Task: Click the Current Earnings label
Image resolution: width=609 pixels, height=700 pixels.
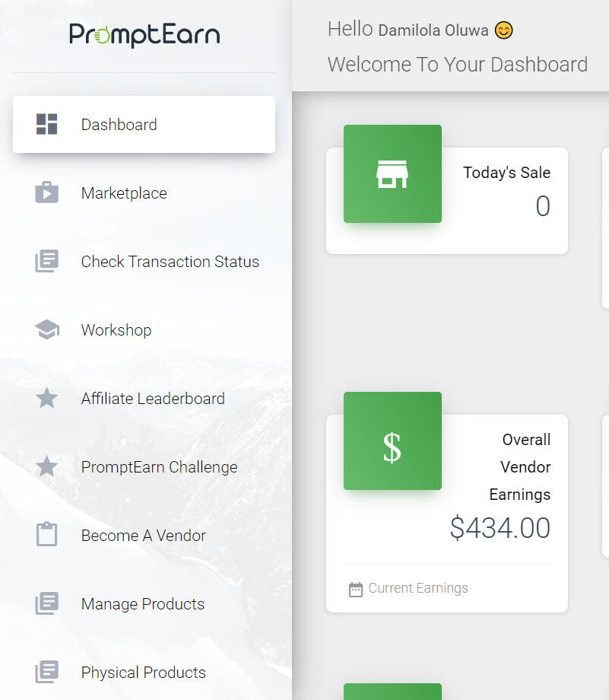Action: click(x=418, y=588)
